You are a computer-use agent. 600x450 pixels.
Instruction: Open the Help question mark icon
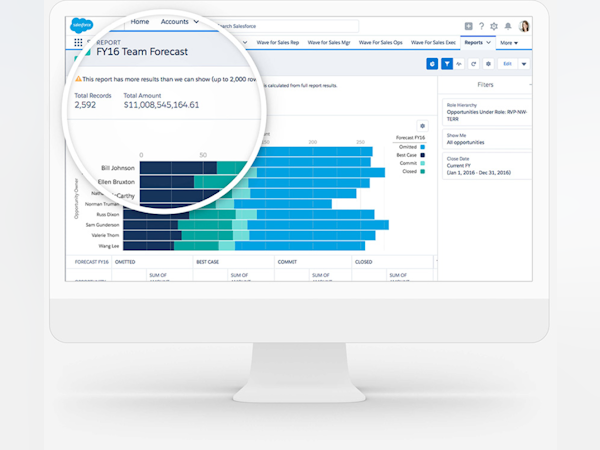[x=481, y=26]
